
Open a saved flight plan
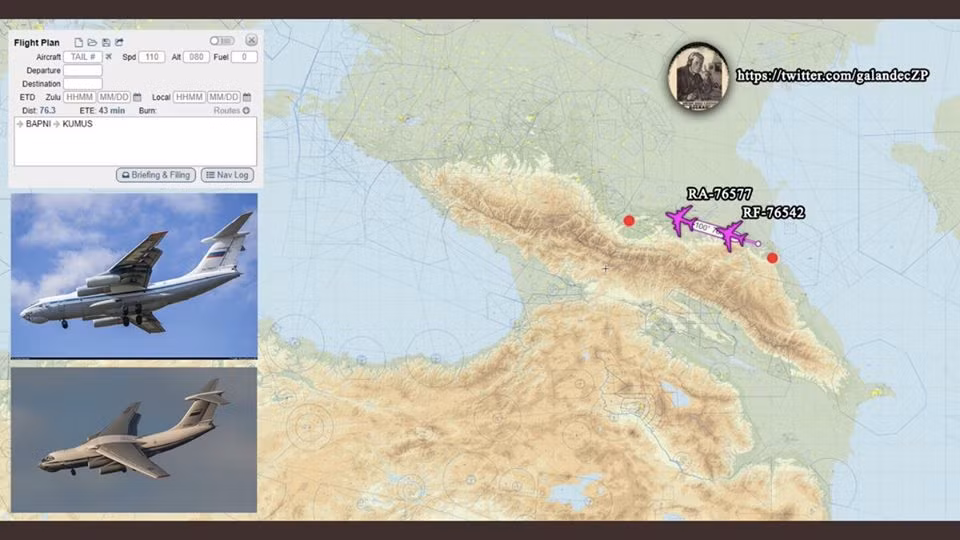(92, 42)
